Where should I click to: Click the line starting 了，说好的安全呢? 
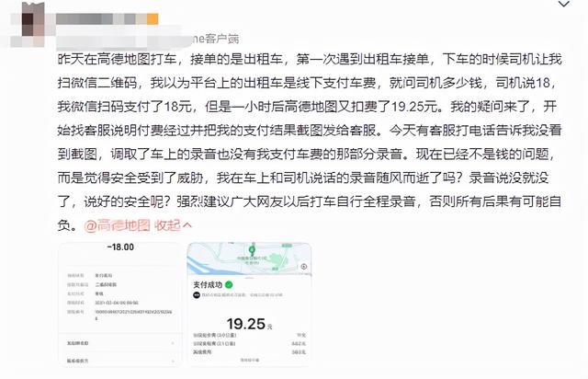click(310, 201)
